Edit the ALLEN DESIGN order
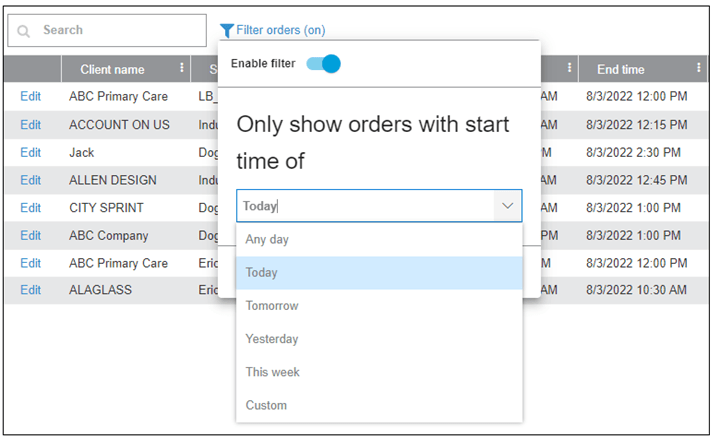The width and height of the screenshot is (720, 439). point(31,180)
